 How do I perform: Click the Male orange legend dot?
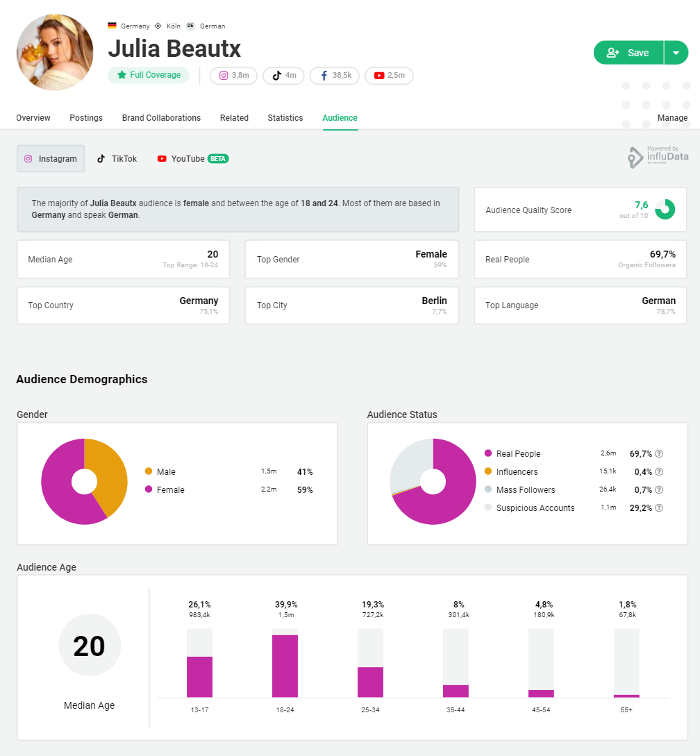tap(149, 471)
